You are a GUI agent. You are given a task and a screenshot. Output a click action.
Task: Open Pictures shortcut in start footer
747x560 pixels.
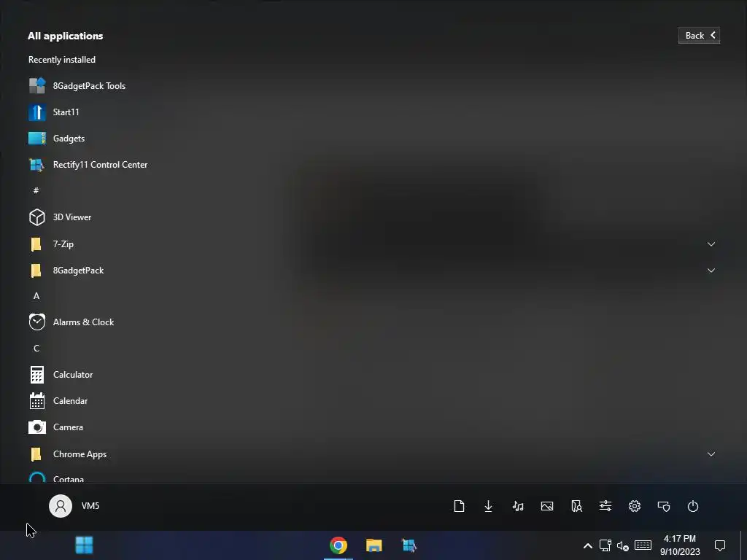click(547, 506)
